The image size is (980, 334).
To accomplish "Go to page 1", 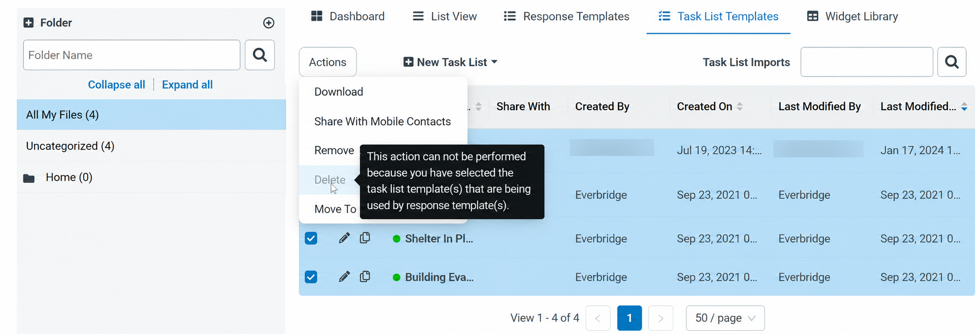I will 629,318.
